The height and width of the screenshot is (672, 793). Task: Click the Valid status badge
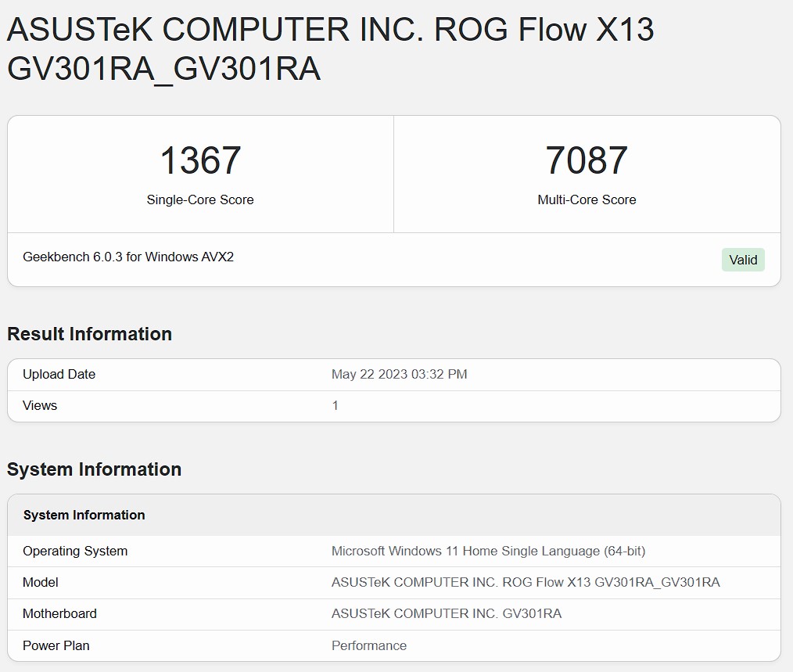click(x=743, y=260)
